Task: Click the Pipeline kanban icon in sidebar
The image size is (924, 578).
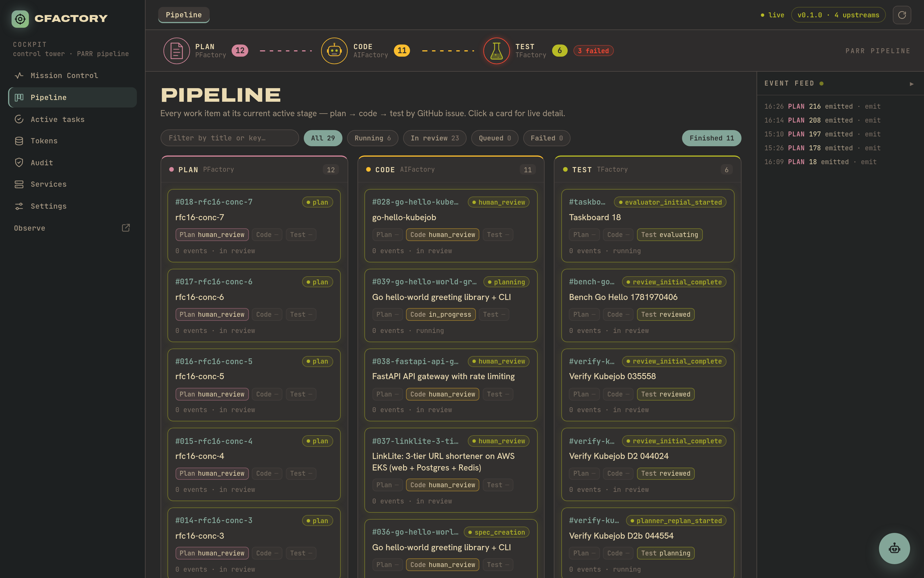Action: click(x=19, y=97)
